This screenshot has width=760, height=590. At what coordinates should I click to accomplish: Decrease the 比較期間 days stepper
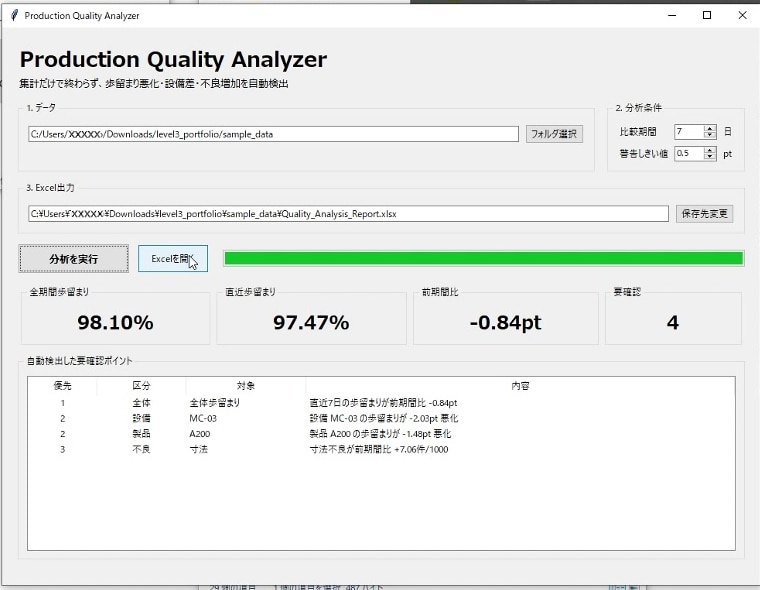tap(710, 135)
